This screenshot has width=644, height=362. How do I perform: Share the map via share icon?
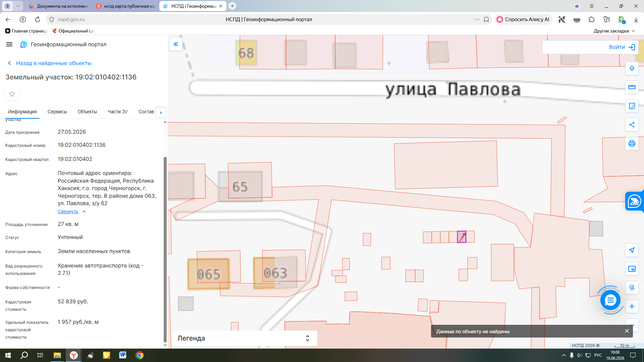(632, 125)
